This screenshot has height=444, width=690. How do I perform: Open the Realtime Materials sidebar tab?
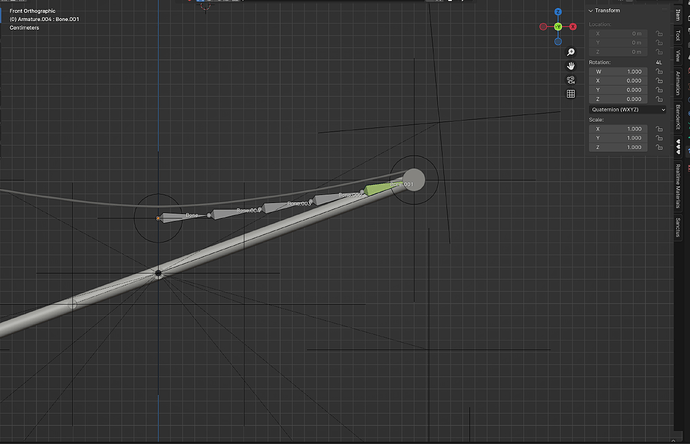coord(678,186)
